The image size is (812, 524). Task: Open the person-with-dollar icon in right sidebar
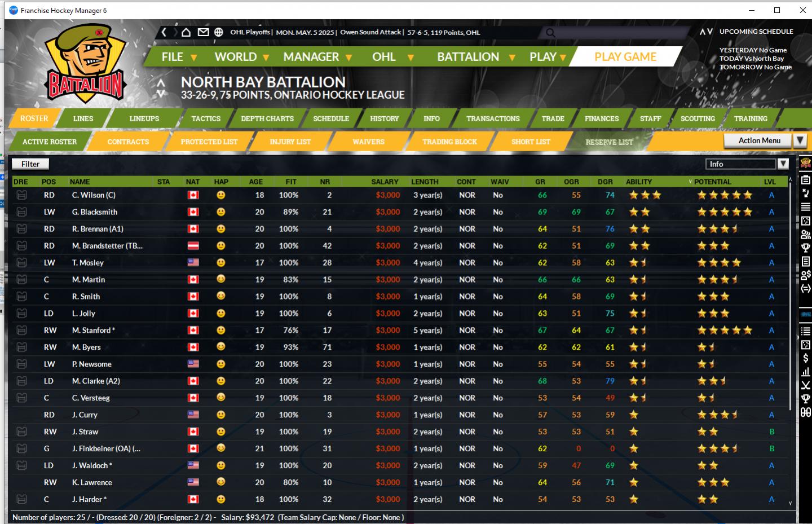pyautogui.click(x=806, y=275)
